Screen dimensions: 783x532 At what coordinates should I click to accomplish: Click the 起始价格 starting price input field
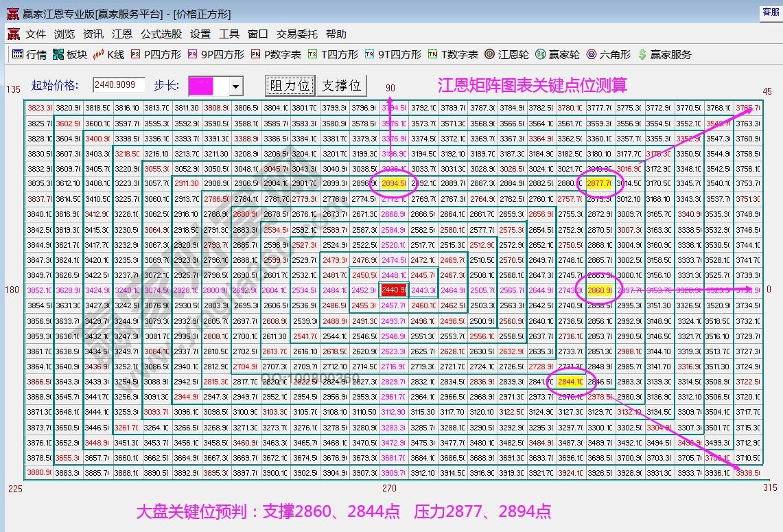pos(119,86)
